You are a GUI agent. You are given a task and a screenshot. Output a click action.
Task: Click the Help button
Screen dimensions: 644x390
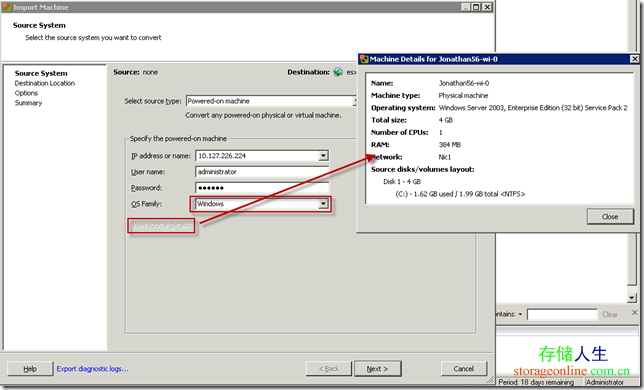[x=30, y=369]
